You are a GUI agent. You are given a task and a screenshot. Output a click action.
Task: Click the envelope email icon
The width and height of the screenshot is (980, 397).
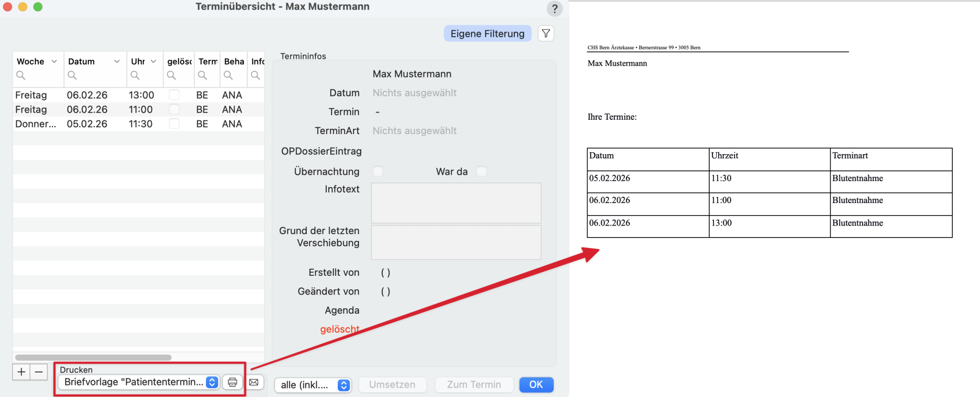254,382
